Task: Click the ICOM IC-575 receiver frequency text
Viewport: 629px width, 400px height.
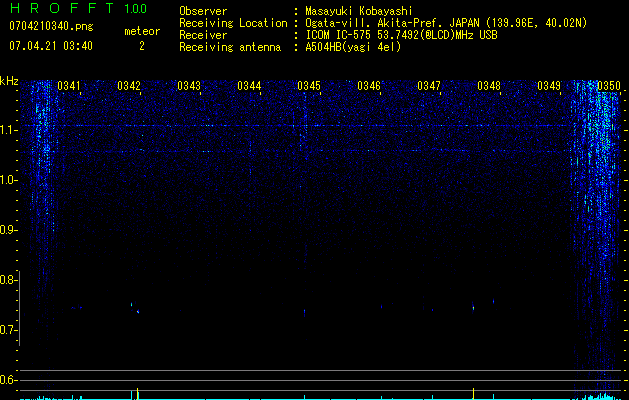Action: [401, 35]
